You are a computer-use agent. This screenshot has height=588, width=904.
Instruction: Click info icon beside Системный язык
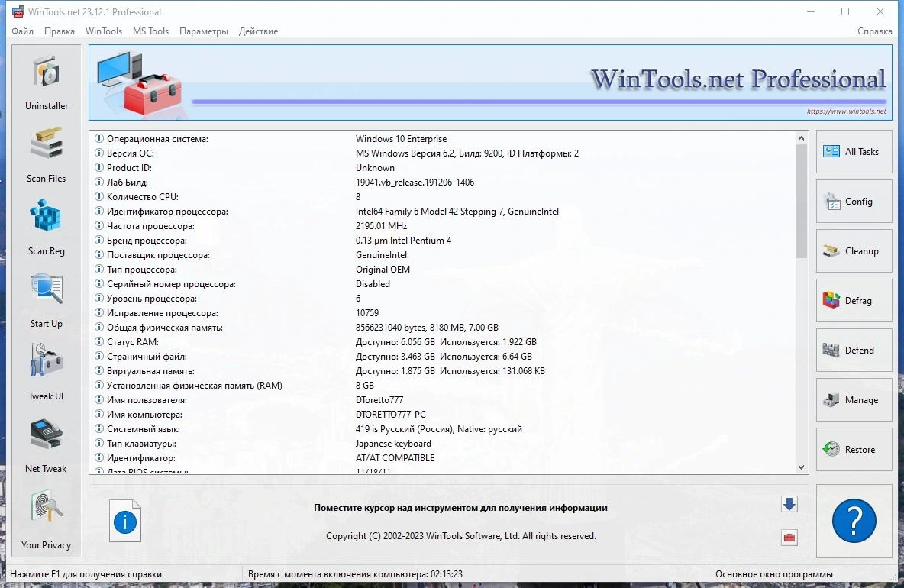point(99,429)
